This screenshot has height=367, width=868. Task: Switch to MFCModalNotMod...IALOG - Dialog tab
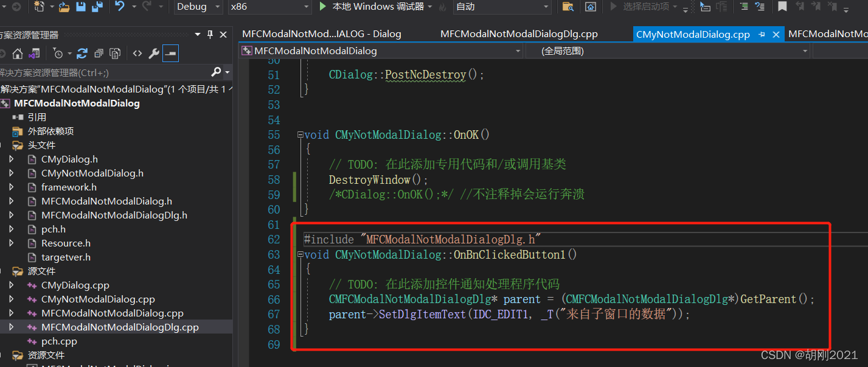[x=321, y=34]
